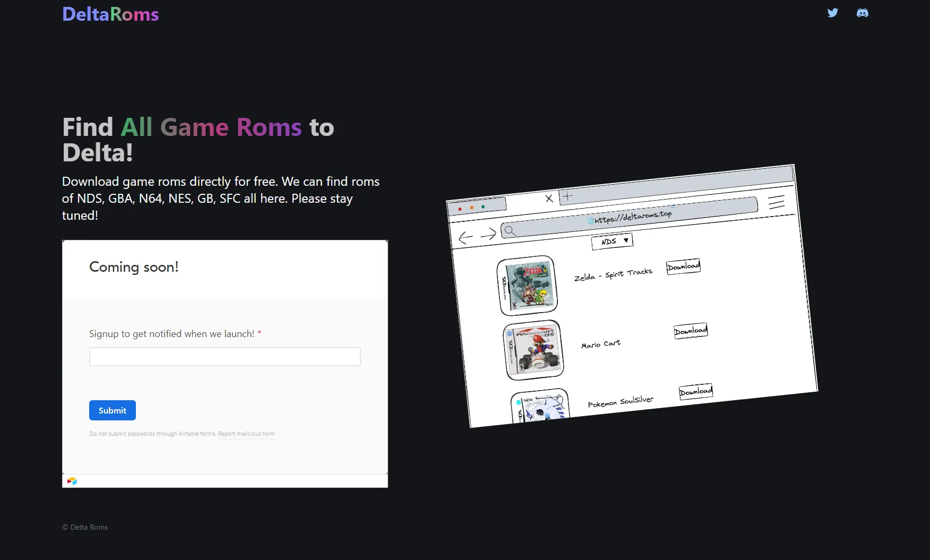The height and width of the screenshot is (560, 930).
Task: Click the mockup back arrow icon
Action: point(466,237)
